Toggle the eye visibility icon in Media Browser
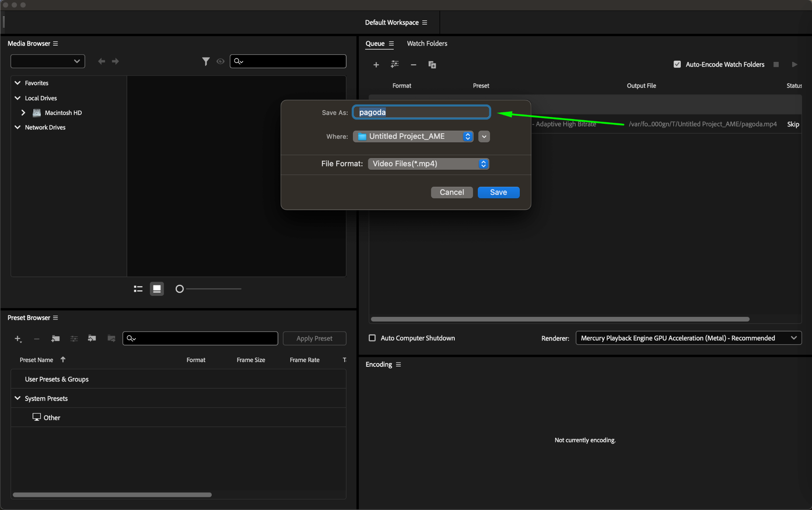The height and width of the screenshot is (510, 812). pos(220,61)
